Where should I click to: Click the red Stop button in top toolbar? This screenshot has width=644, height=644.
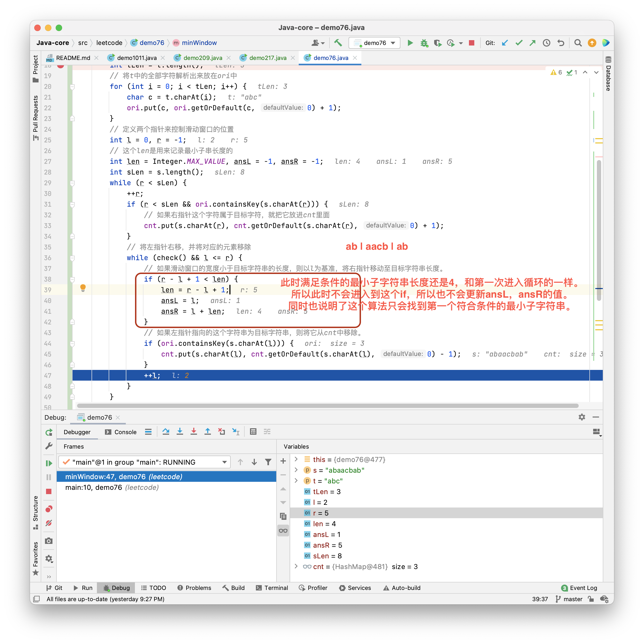point(471,43)
